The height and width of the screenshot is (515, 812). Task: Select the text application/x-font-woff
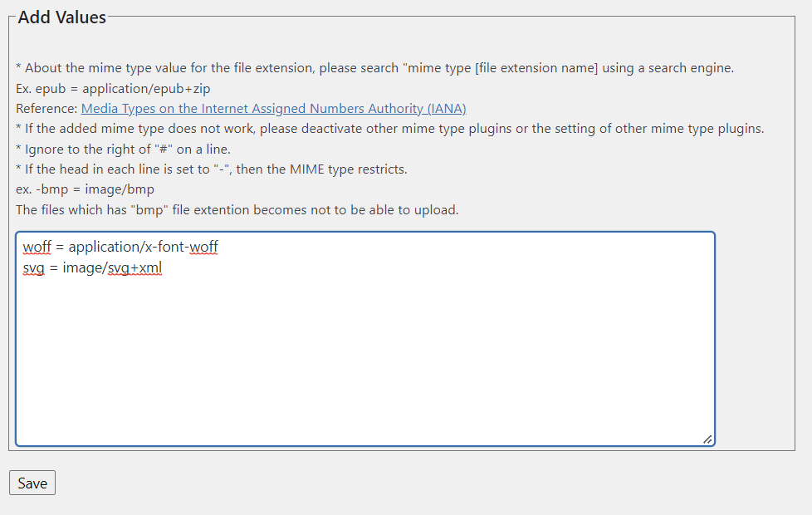[x=143, y=247]
